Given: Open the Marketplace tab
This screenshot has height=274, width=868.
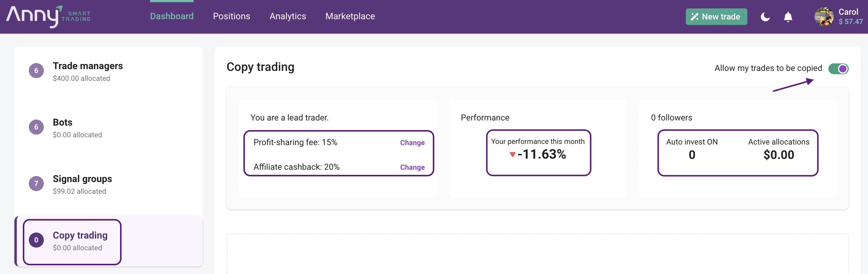Looking at the screenshot, I should tap(350, 16).
